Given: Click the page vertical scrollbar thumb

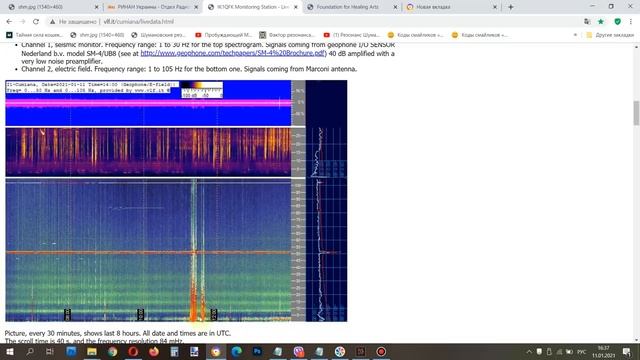Looking at the screenshot, I should [x=636, y=113].
